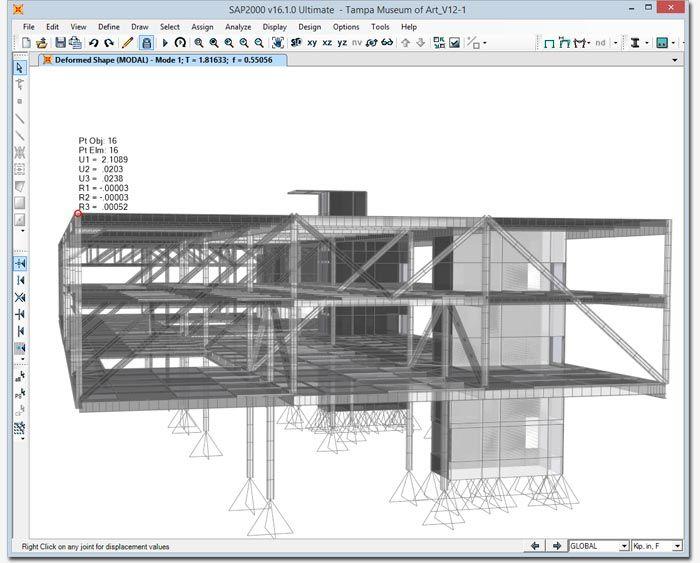Viewport: 700px width, 563px height.
Task: Click the 3-d view toolbar icon
Action: 296,42
